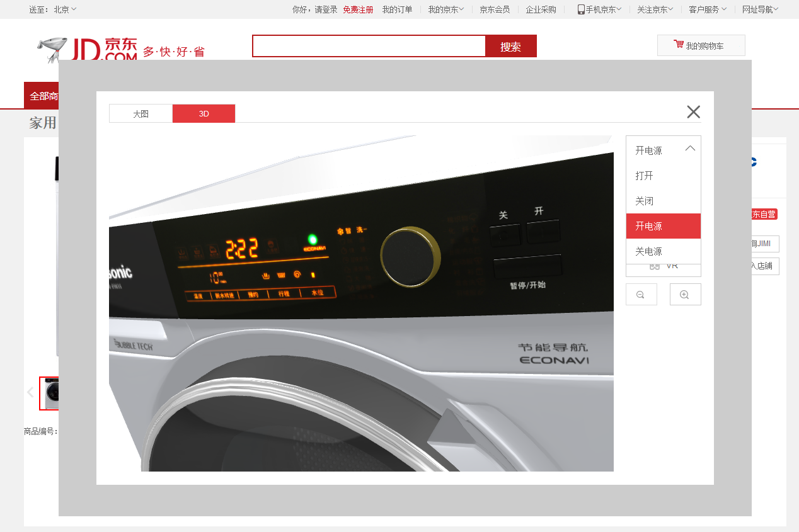Click the JD.COM logo
799x532 pixels.
pyautogui.click(x=87, y=49)
